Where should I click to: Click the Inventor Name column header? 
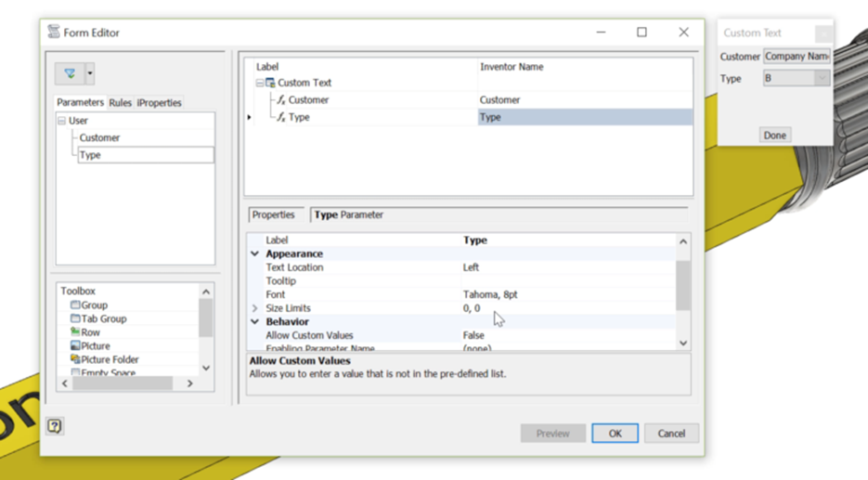click(x=512, y=67)
